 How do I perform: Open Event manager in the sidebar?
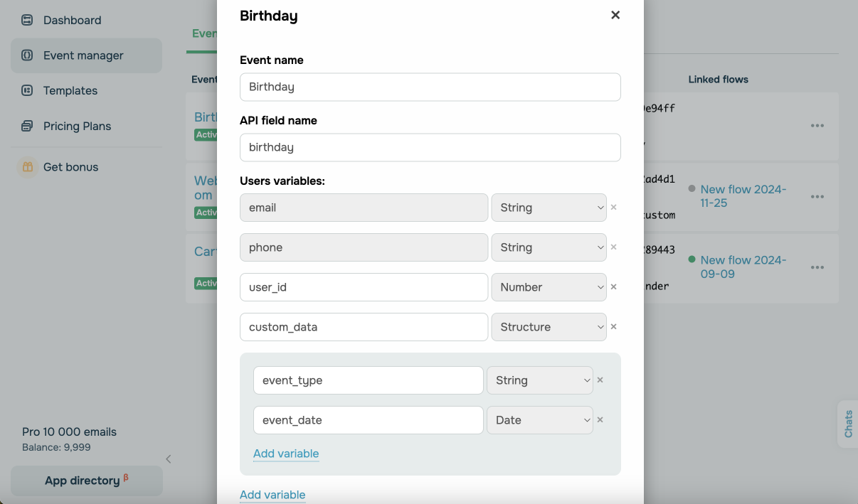[83, 55]
